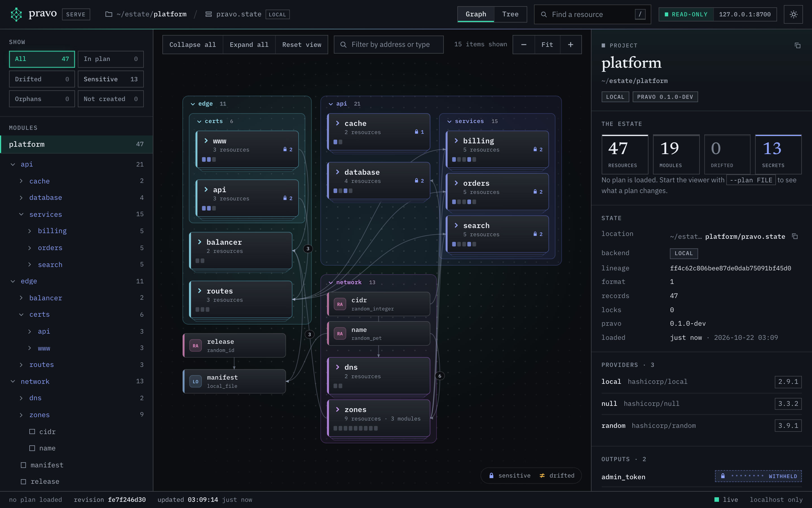
Task: Click the Collapse all button
Action: pos(193,45)
